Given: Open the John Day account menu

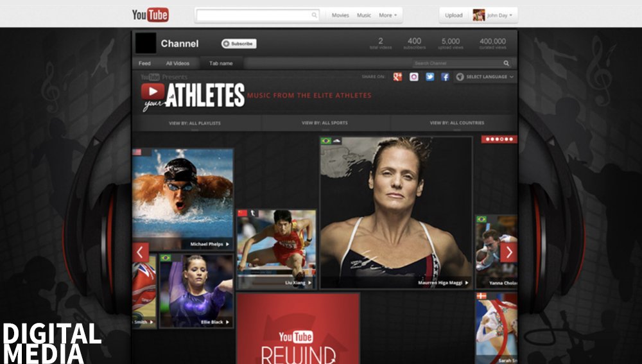Looking at the screenshot, I should tap(499, 15).
